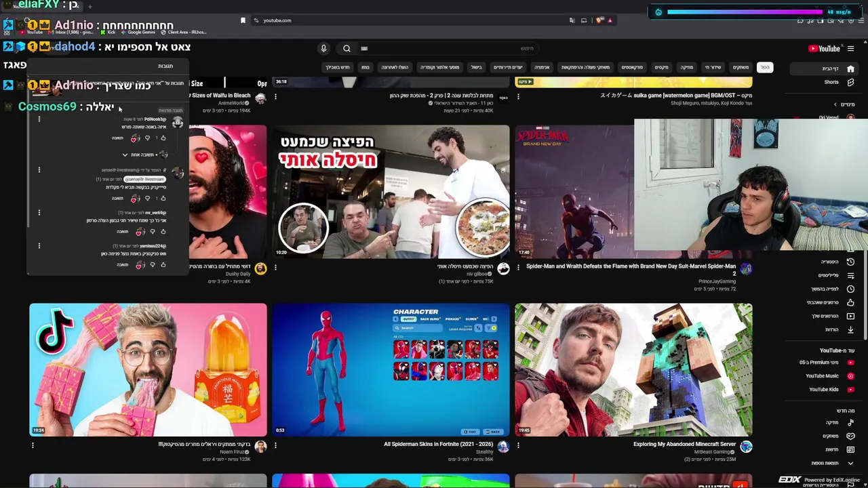Open the Music explore icon in the sidebar
This screenshot has width=868, height=488.
pyautogui.click(x=850, y=422)
